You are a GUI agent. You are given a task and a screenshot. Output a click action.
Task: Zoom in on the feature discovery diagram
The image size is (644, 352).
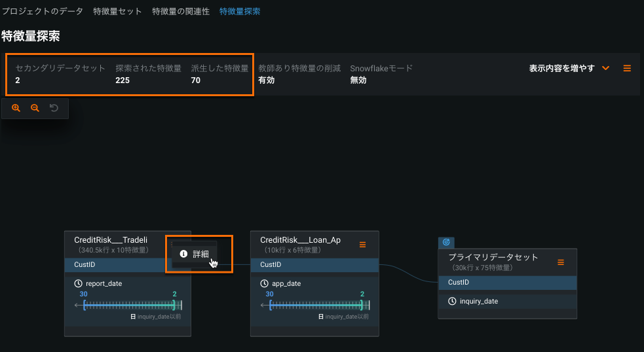(x=16, y=108)
